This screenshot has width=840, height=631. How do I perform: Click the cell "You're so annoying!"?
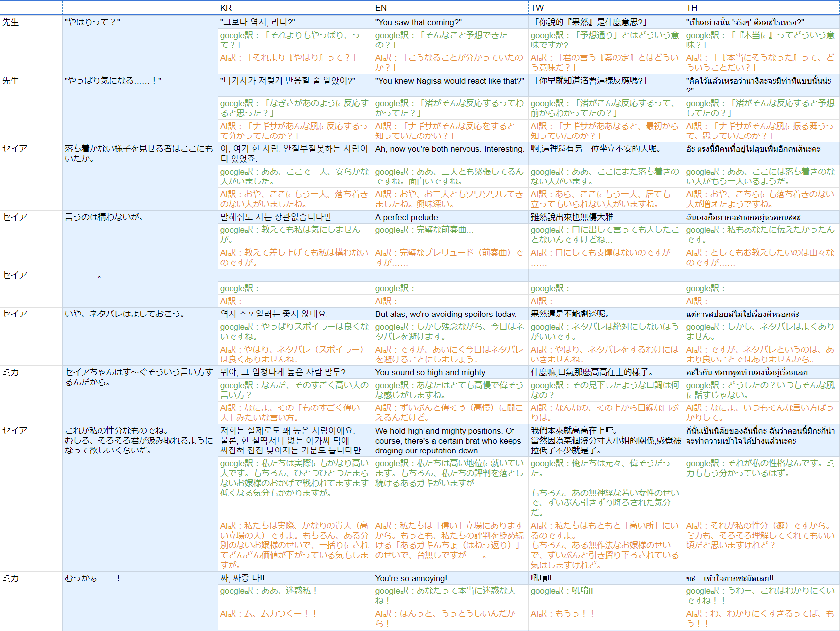click(451, 578)
